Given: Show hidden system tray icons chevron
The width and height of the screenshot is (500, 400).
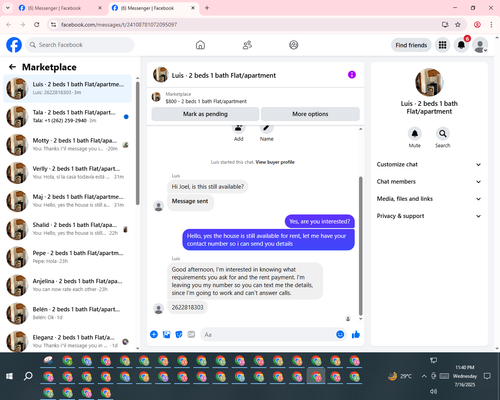Looking at the screenshot, I should tap(424, 376).
